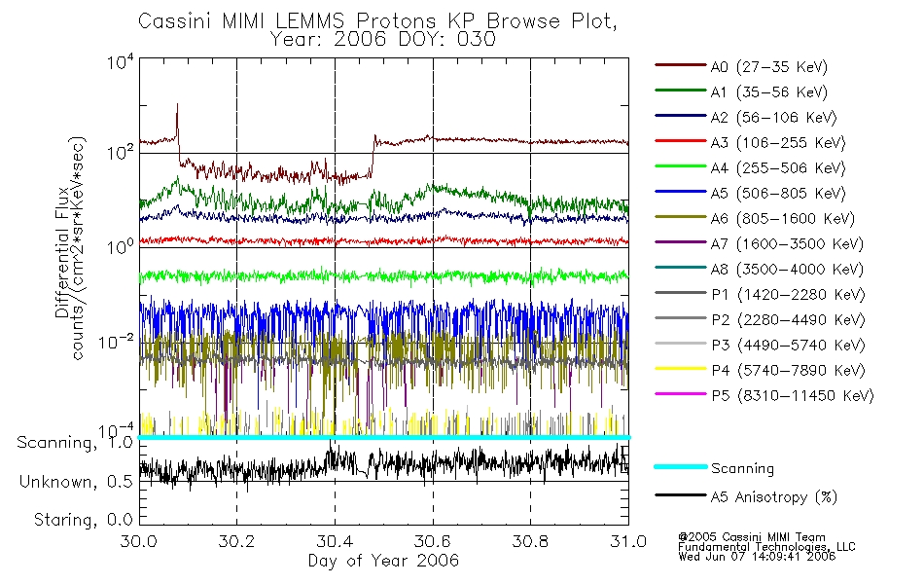Click the Day of Year 2006 axis title
The image size is (924, 584).
click(383, 561)
